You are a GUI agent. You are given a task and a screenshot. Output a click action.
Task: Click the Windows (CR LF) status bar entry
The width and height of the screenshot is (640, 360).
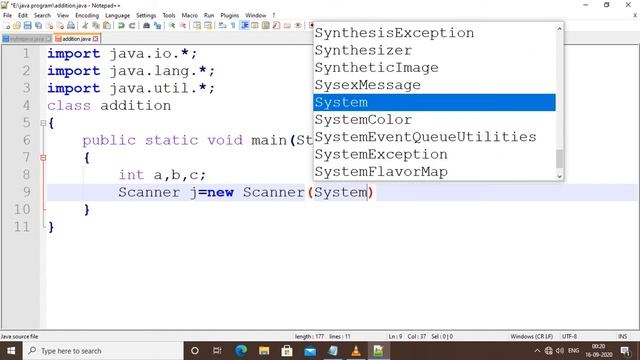tap(531, 336)
